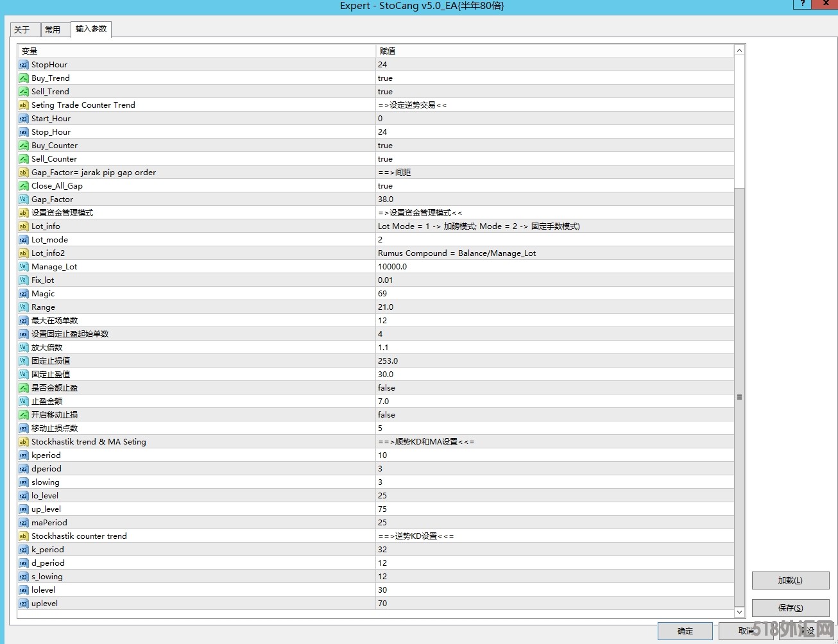The width and height of the screenshot is (838, 644).
Task: Select the Gap_Factor value 38.0
Action: (555, 199)
